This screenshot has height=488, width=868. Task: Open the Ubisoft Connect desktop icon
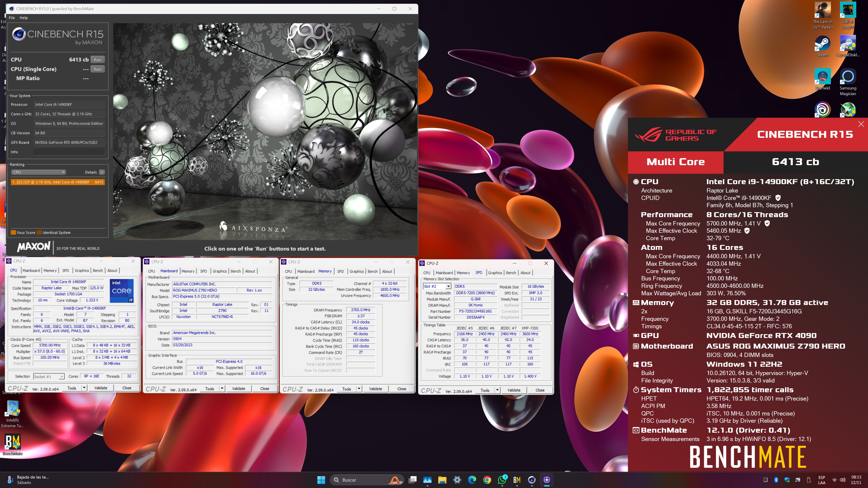[823, 110]
